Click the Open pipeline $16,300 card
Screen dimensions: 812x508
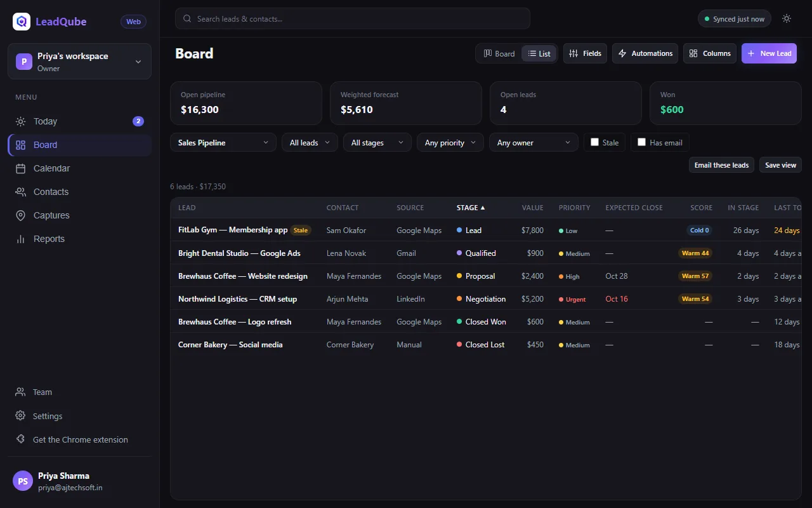246,103
